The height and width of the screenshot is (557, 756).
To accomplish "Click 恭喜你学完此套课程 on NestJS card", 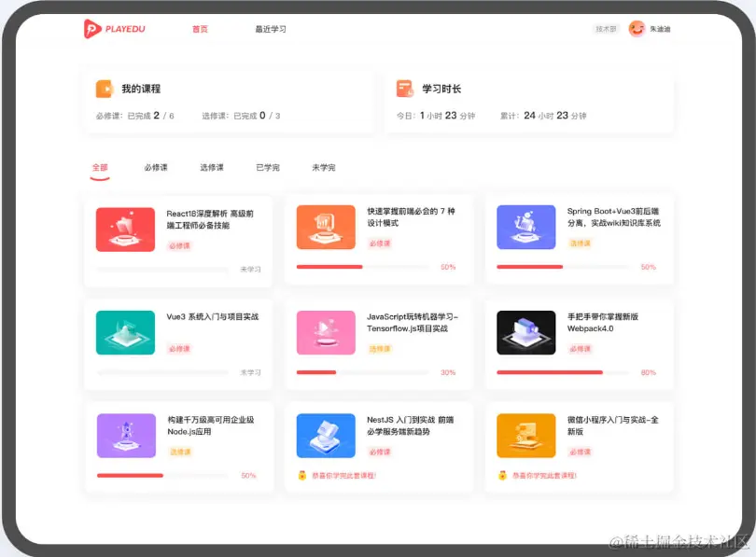I will (343, 476).
